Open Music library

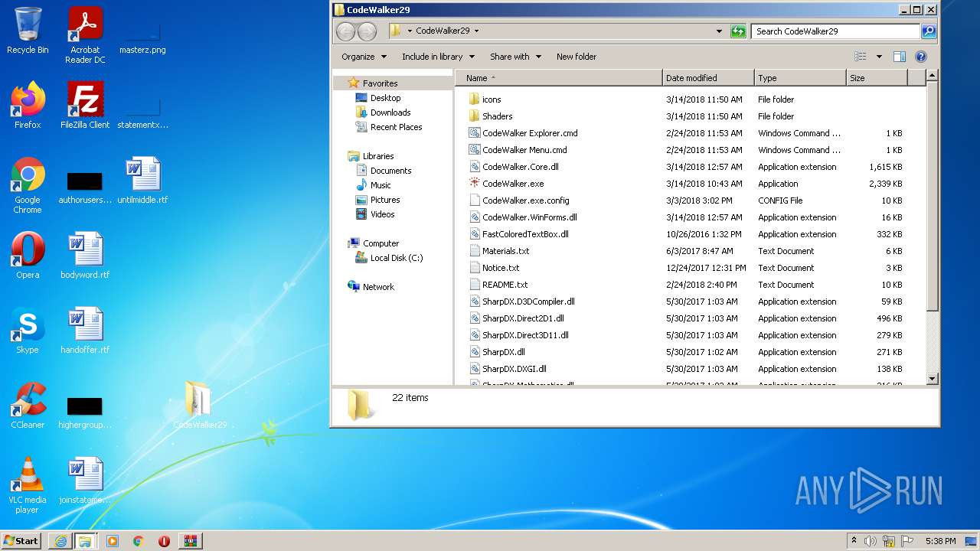(381, 185)
